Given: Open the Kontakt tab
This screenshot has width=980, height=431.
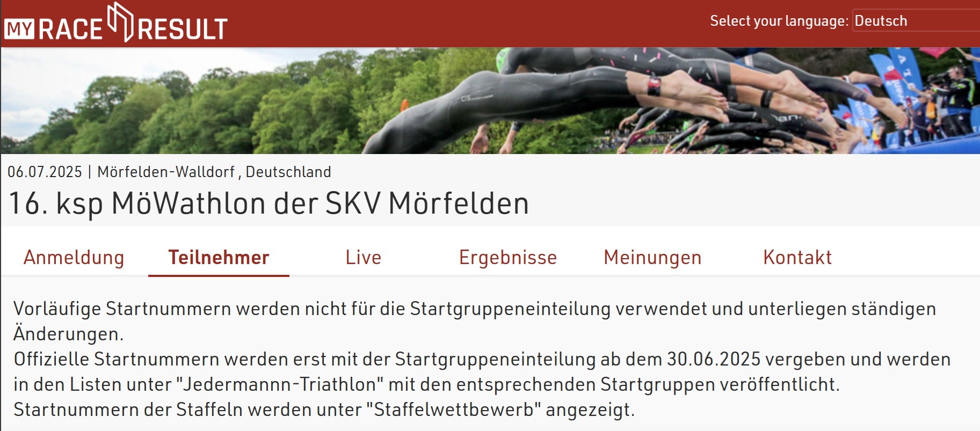Looking at the screenshot, I should [797, 258].
